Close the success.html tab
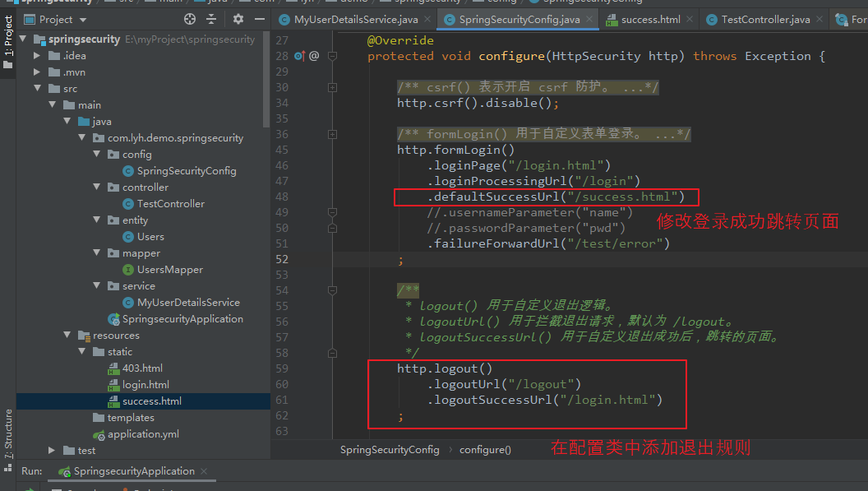This screenshot has height=491, width=868. coord(689,20)
